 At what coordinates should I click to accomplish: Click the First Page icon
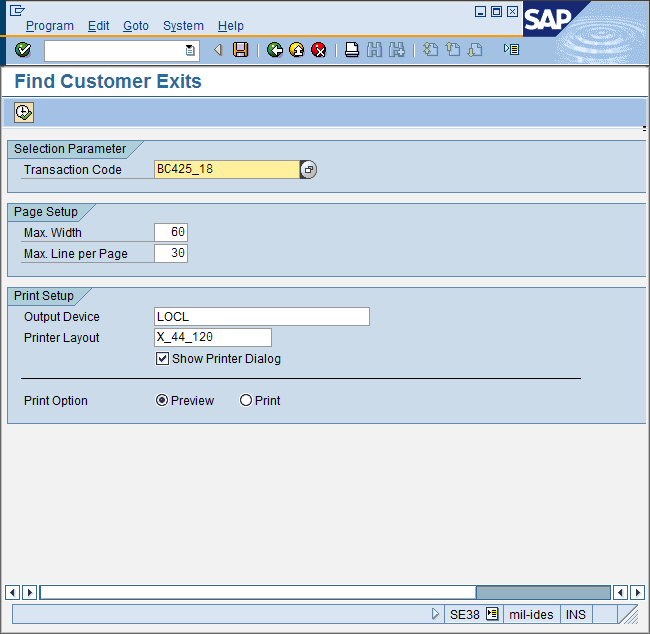[x=430, y=50]
